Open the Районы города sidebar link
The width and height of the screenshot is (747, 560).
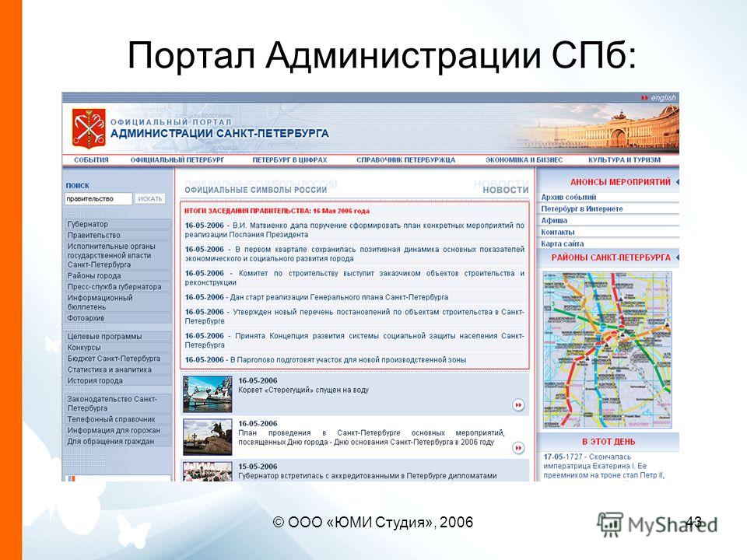[117, 275]
